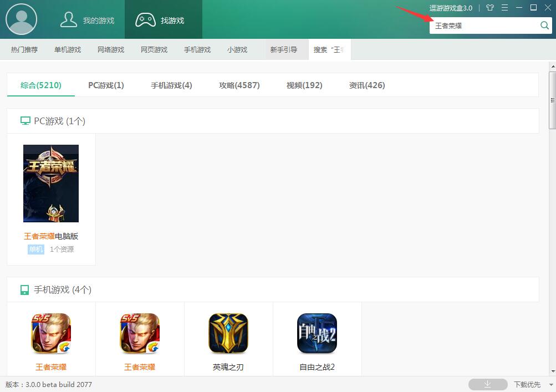The image size is (556, 392).
Task: Select 视频(192) result filter
Action: (x=304, y=85)
